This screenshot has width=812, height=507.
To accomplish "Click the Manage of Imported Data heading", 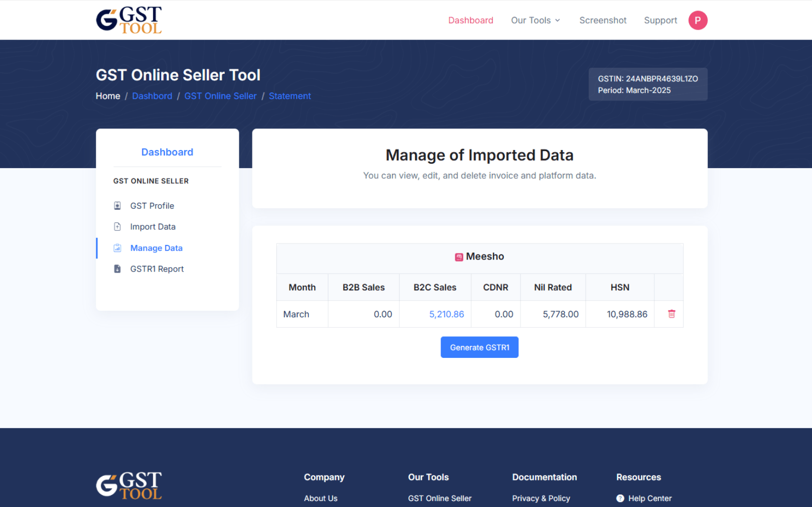I will [479, 155].
